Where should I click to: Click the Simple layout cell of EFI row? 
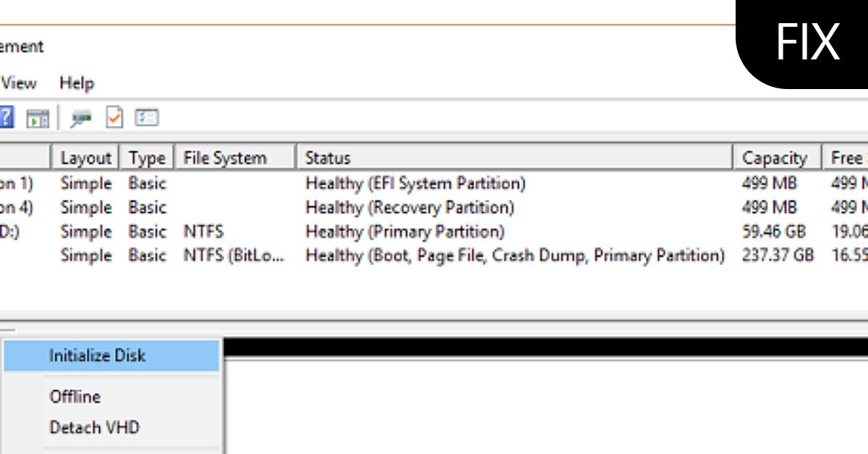(86, 184)
